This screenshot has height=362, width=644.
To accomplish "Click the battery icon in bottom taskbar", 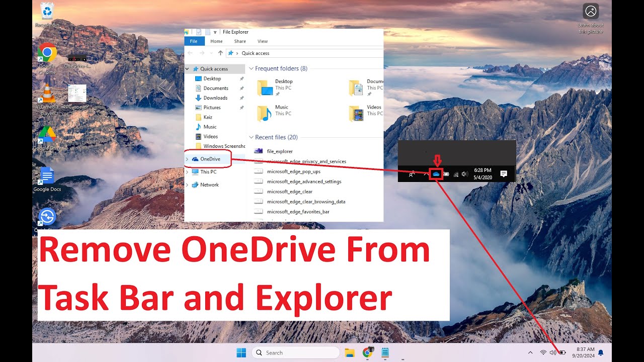I will pos(562,352).
